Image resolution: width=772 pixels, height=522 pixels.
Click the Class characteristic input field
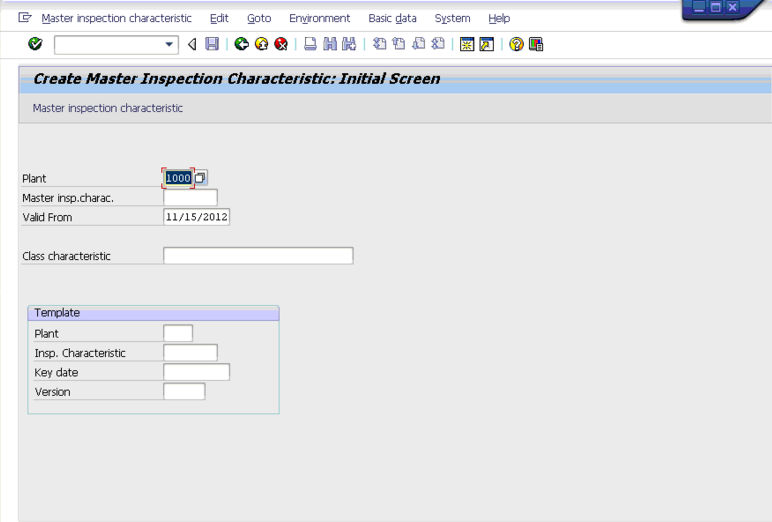coord(258,256)
